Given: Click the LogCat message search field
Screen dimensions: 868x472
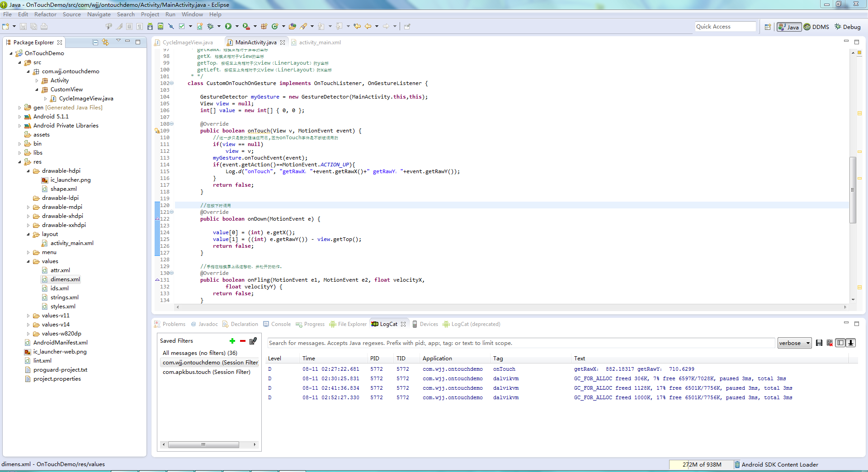Looking at the screenshot, I should coord(520,343).
